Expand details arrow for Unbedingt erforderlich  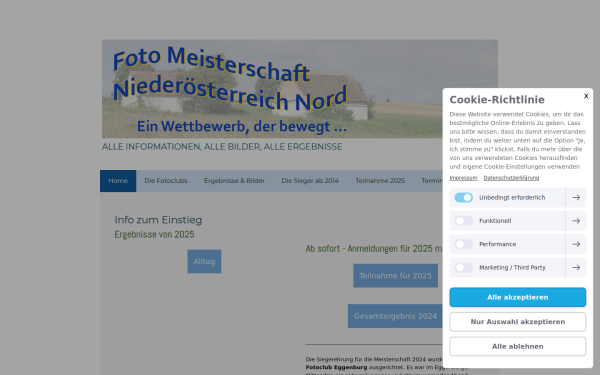click(x=576, y=197)
